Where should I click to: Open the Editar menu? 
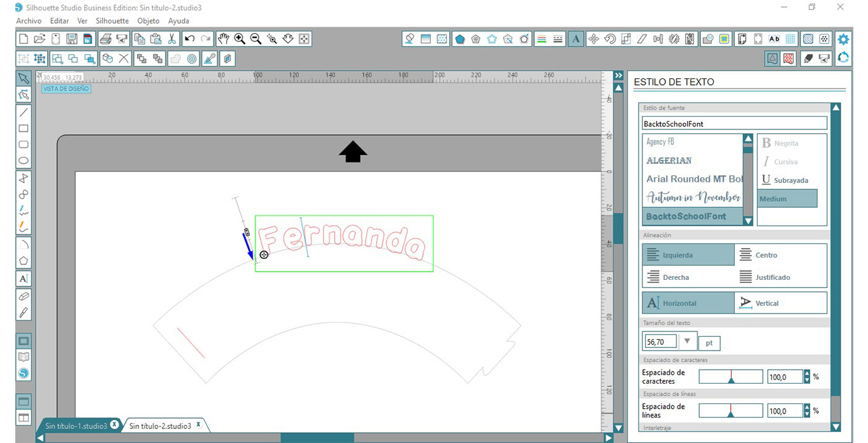point(59,21)
